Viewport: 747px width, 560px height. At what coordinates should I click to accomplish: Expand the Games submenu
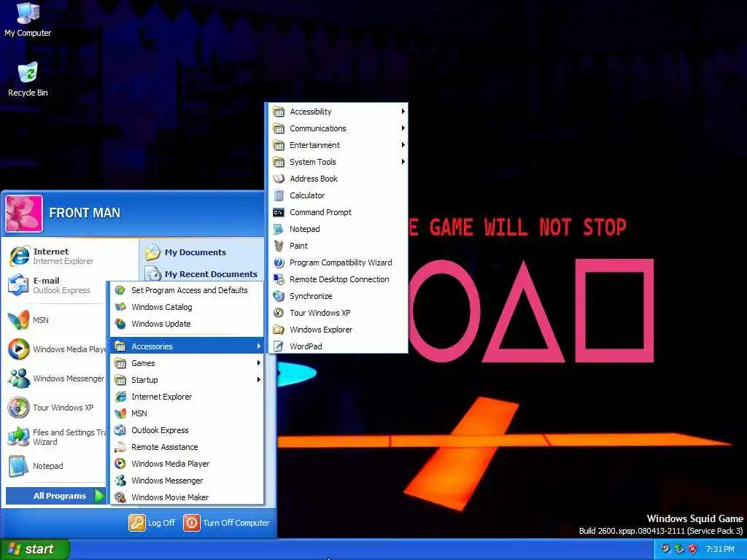(x=187, y=363)
